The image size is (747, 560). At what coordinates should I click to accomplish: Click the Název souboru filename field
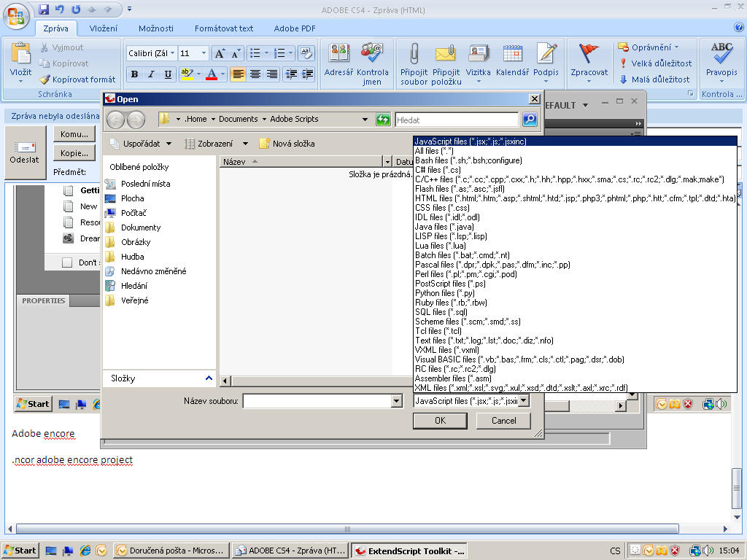point(317,402)
